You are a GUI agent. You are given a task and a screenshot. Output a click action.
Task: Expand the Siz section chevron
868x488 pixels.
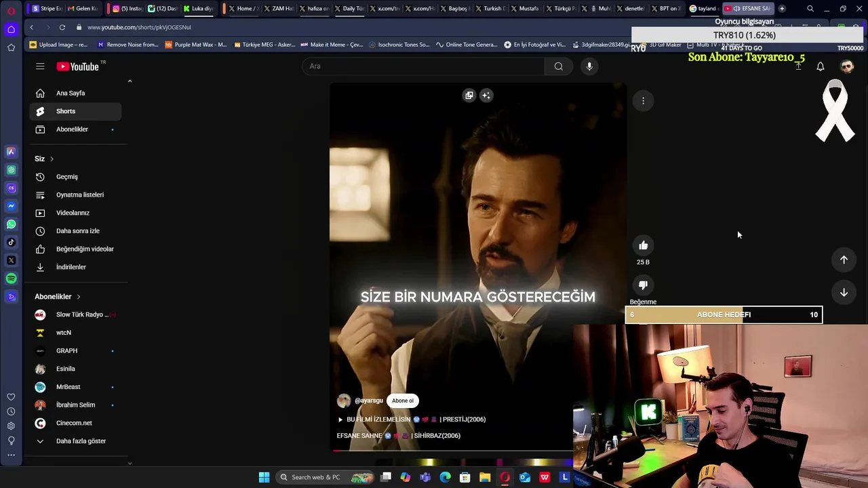52,159
